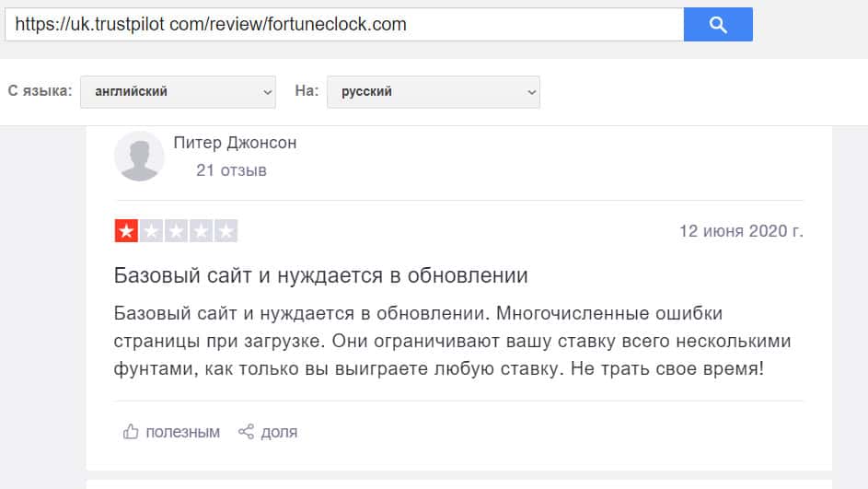Select the third gray rating star
Image resolution: width=868 pixels, height=489 pixels.
176,231
